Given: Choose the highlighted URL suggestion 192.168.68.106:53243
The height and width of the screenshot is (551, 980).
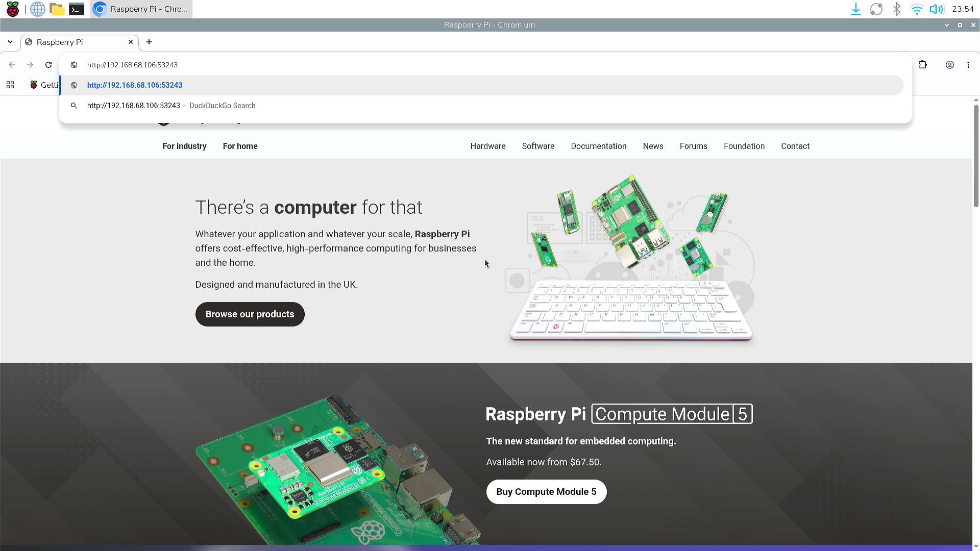Looking at the screenshot, I should pos(481,85).
